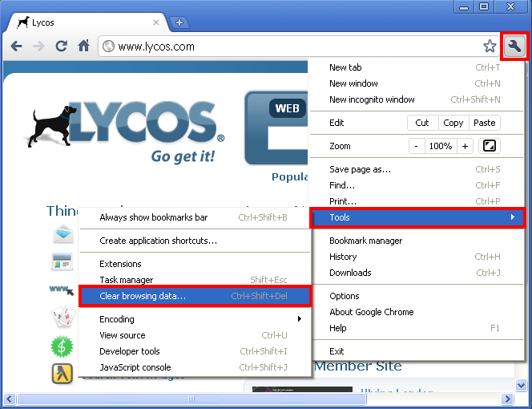Click the Cut button
Screen dimensions: 532x409
tap(422, 123)
